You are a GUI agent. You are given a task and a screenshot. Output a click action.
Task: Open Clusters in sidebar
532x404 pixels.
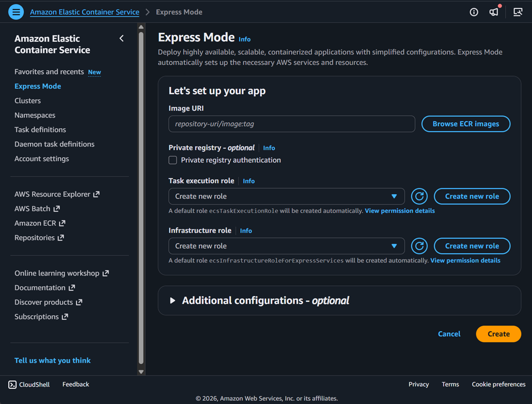point(27,100)
